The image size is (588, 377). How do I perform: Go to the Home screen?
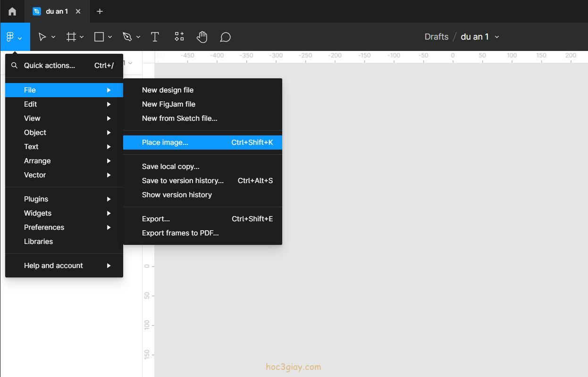tap(12, 11)
